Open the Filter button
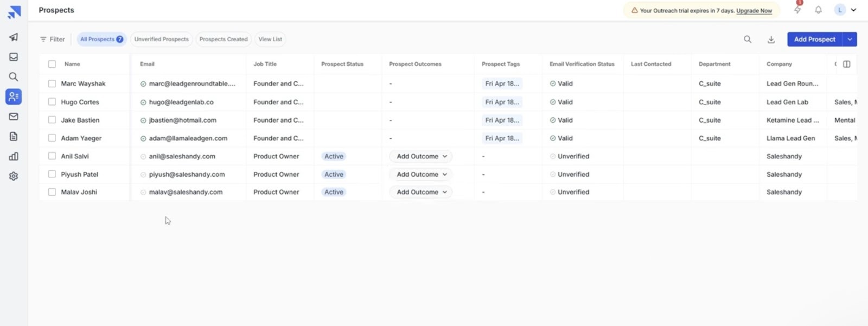The width and height of the screenshot is (868, 326). pyautogui.click(x=52, y=39)
